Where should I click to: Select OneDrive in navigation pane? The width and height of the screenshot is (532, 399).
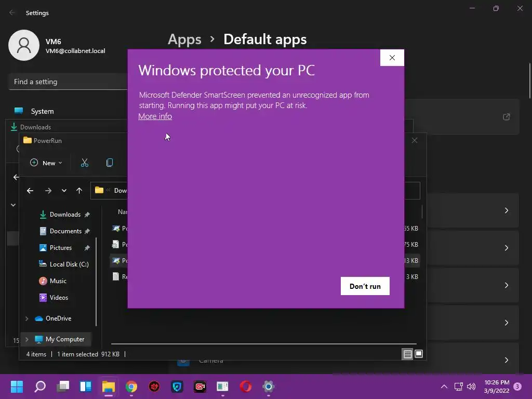(58, 318)
